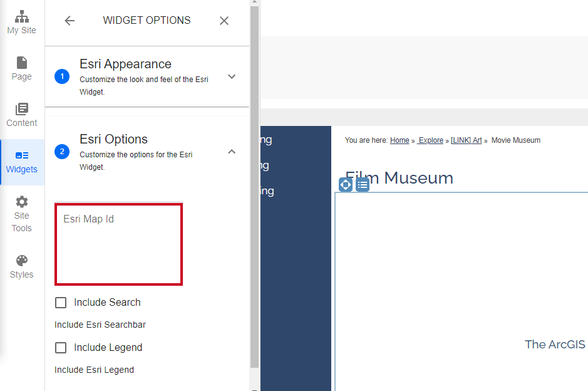
Task: Enable the Include Search checkbox
Action: coord(61,303)
